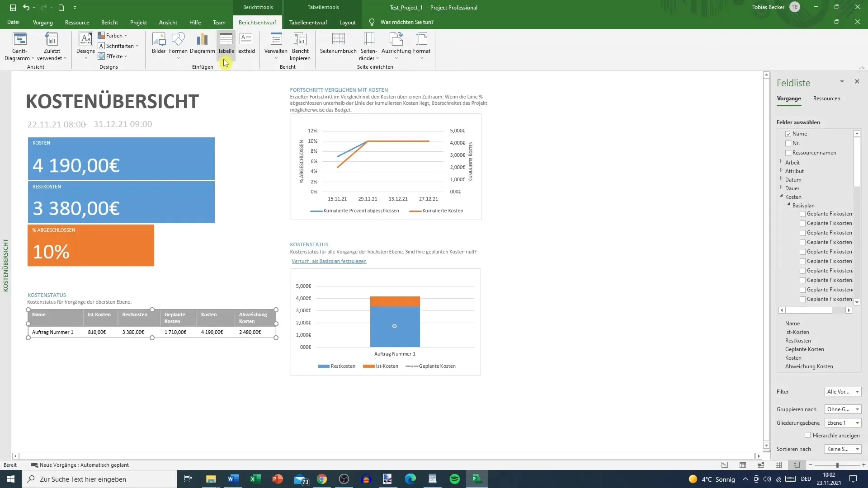
Task: Check the Ressourcennamen field checkbox
Action: 788,153
